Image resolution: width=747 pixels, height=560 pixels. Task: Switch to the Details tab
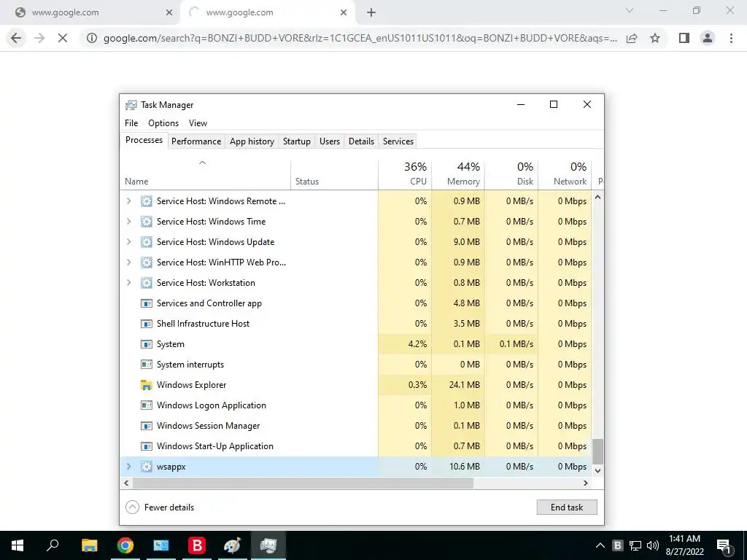tap(361, 141)
